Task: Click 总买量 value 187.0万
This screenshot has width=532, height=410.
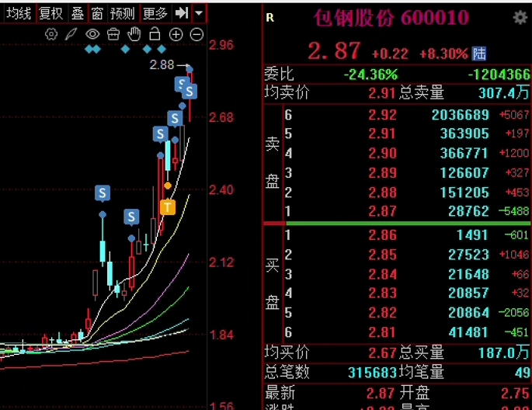Action: tap(504, 353)
